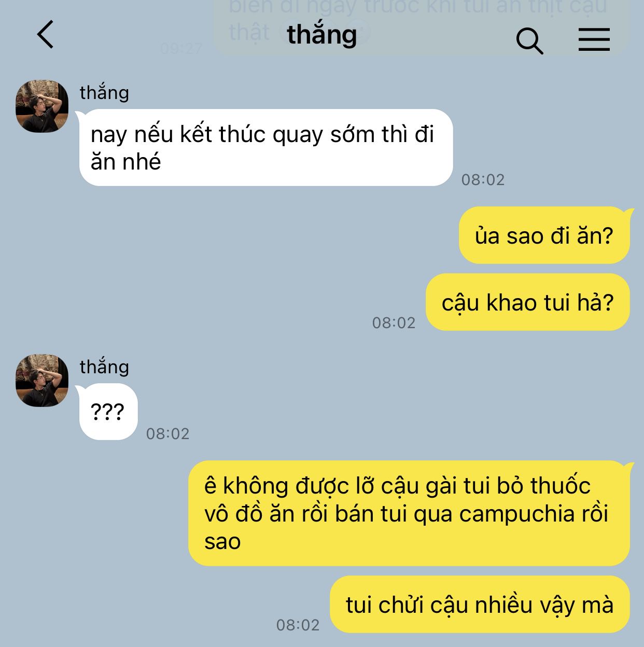Open the hamburger menu icon
644x647 pixels.
click(x=594, y=39)
